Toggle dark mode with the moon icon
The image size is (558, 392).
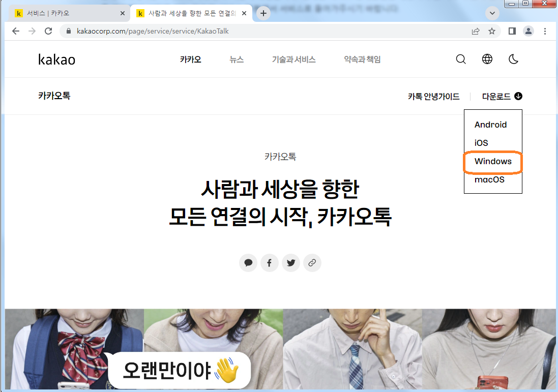pyautogui.click(x=514, y=59)
